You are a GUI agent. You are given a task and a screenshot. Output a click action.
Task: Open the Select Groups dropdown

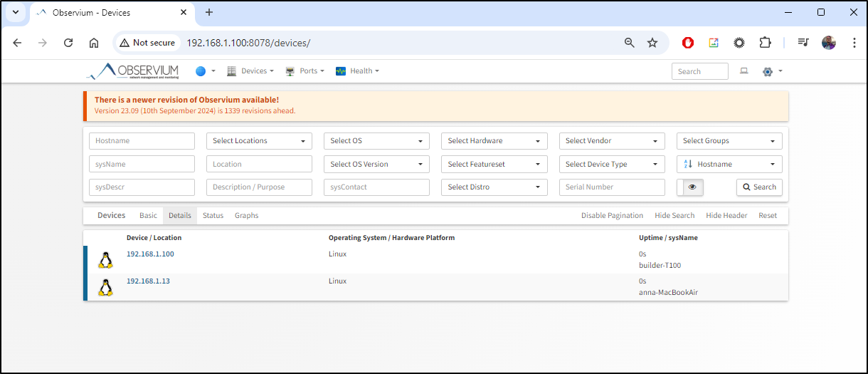point(729,141)
